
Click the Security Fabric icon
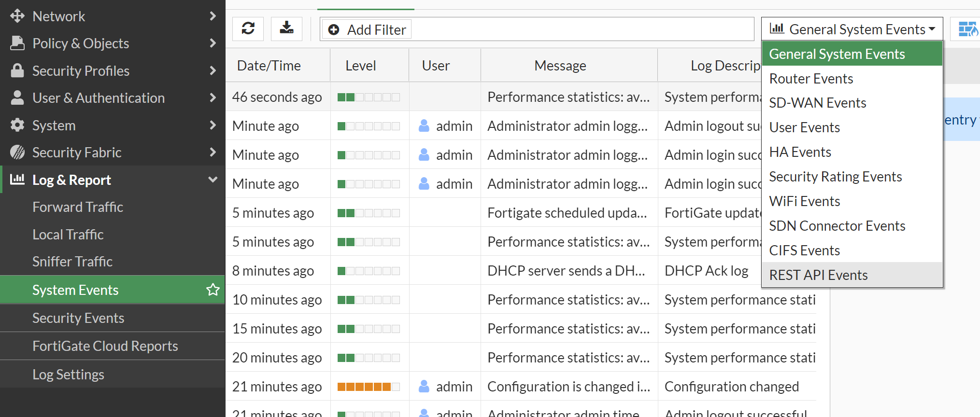(x=17, y=153)
